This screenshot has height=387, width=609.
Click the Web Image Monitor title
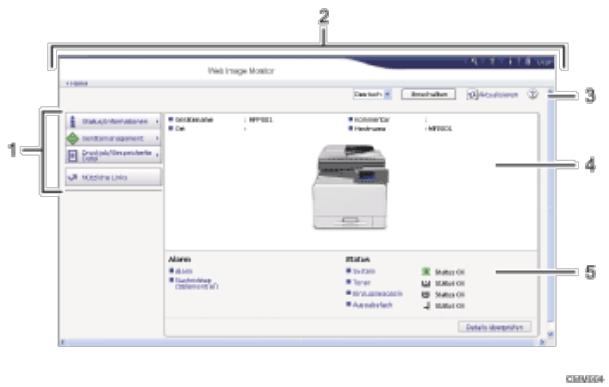pos(241,71)
